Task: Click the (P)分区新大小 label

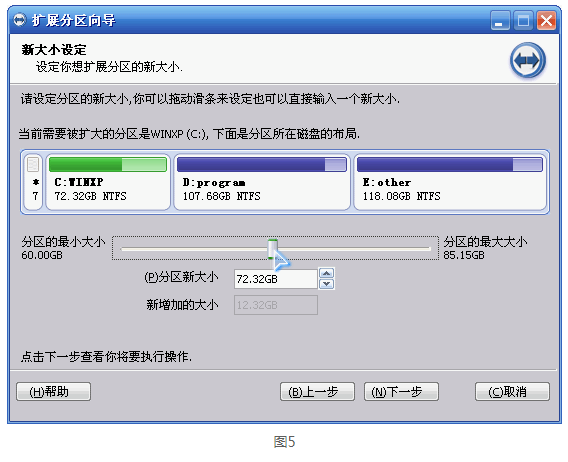Action: click(181, 277)
